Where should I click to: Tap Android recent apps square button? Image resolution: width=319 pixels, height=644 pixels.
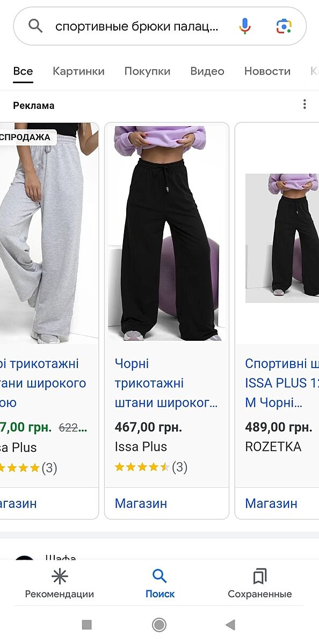(x=87, y=625)
